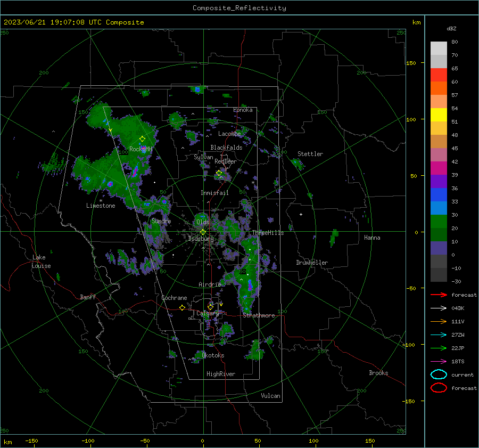This screenshot has height=448, width=479.
Task: Click the Hanna town label
Action: pyautogui.click(x=372, y=238)
